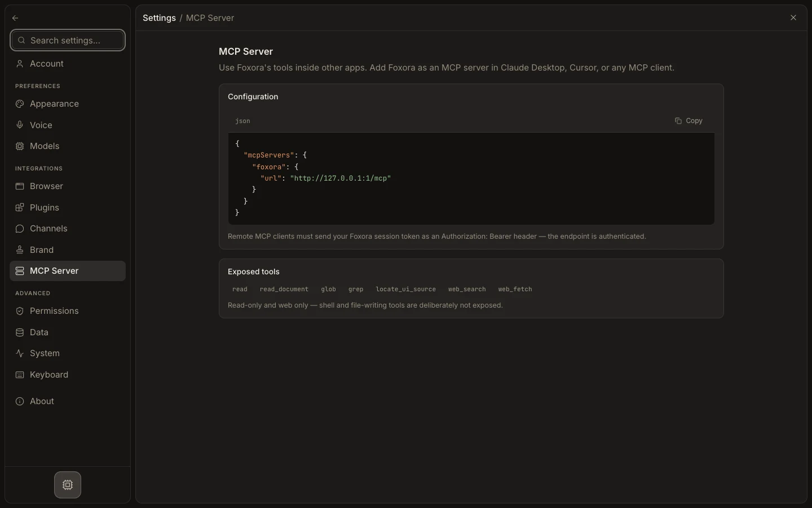
Task: Click the MCP Server sidebar icon
Action: pos(20,271)
